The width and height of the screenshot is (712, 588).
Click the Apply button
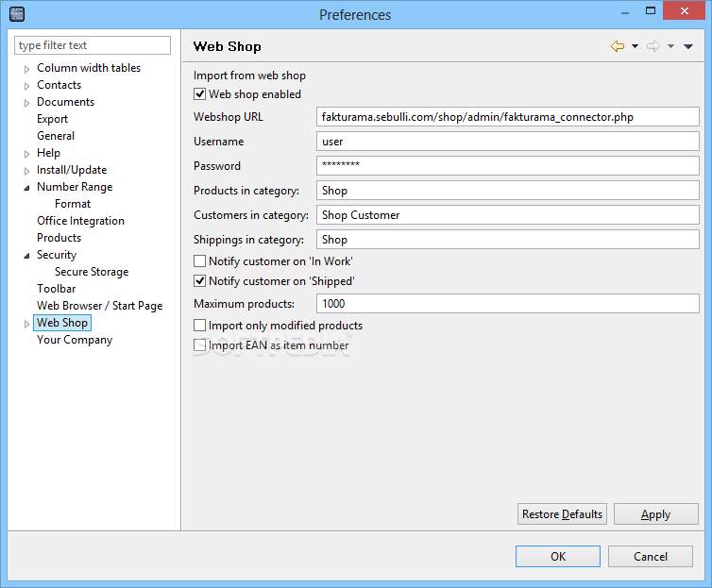point(655,514)
